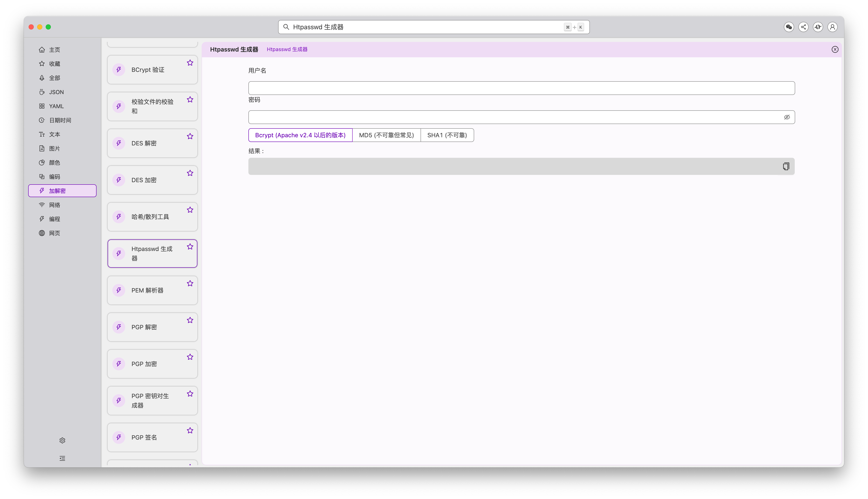
Task: Close the Htpasswd 生成器 panel
Action: click(x=835, y=49)
